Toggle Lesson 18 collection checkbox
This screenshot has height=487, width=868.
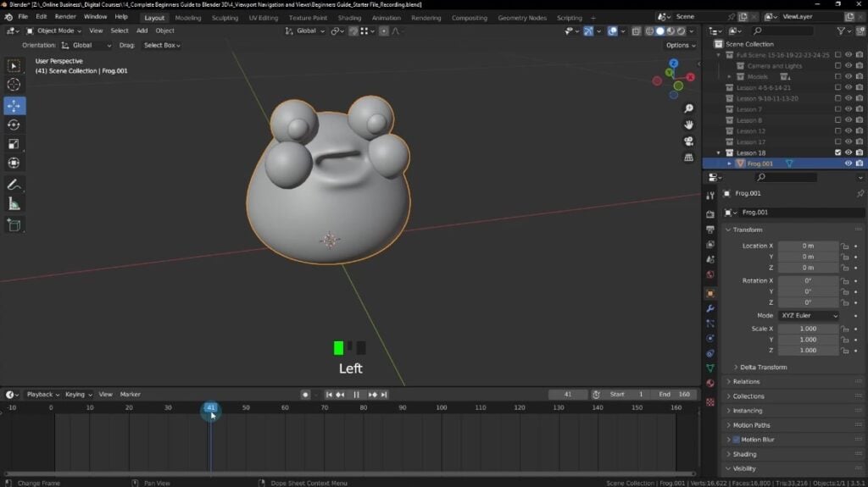[x=837, y=152]
